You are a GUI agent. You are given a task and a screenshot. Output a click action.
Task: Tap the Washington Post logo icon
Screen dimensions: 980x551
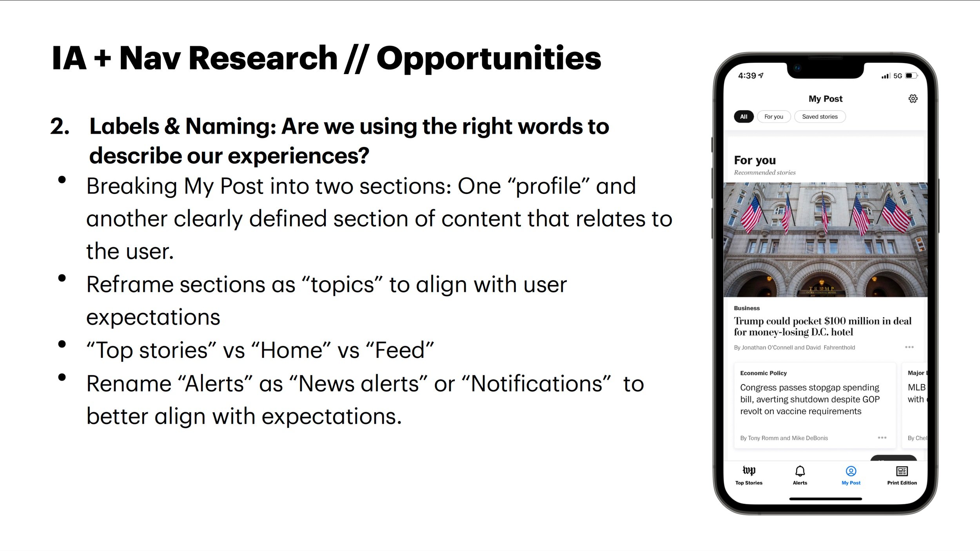coord(749,471)
